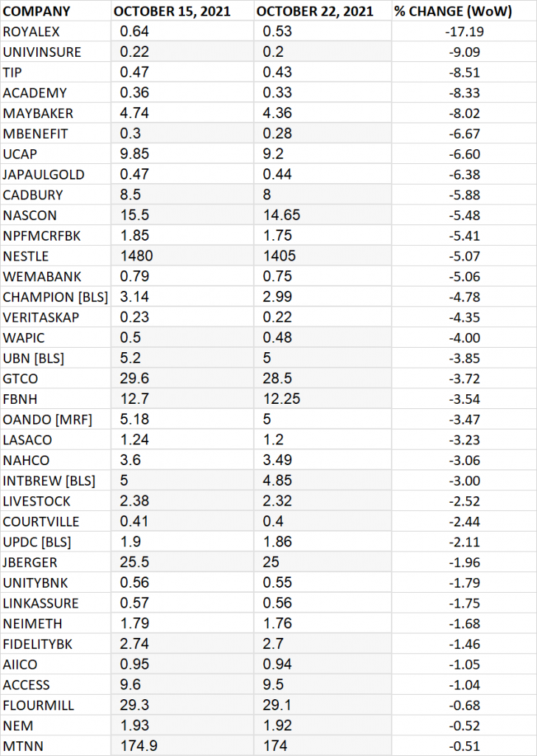Select the CHAMPION [BLS] cell
The image size is (537, 756).
[55, 297]
